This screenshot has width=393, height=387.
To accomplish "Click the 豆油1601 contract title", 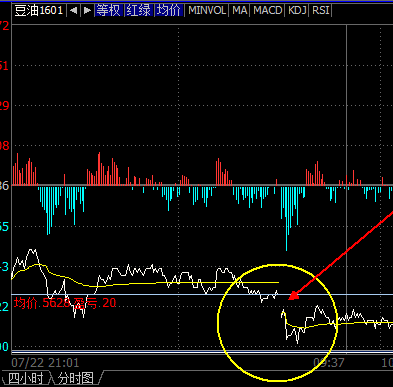I will [39, 11].
